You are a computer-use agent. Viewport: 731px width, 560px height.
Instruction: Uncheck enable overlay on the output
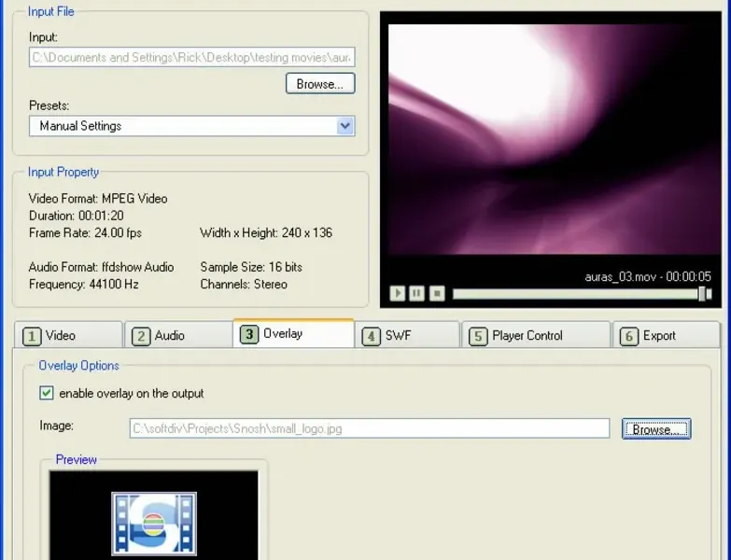[46, 393]
